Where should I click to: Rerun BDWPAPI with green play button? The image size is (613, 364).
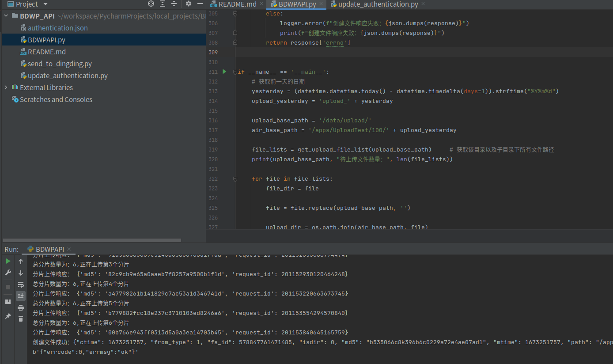(8, 261)
